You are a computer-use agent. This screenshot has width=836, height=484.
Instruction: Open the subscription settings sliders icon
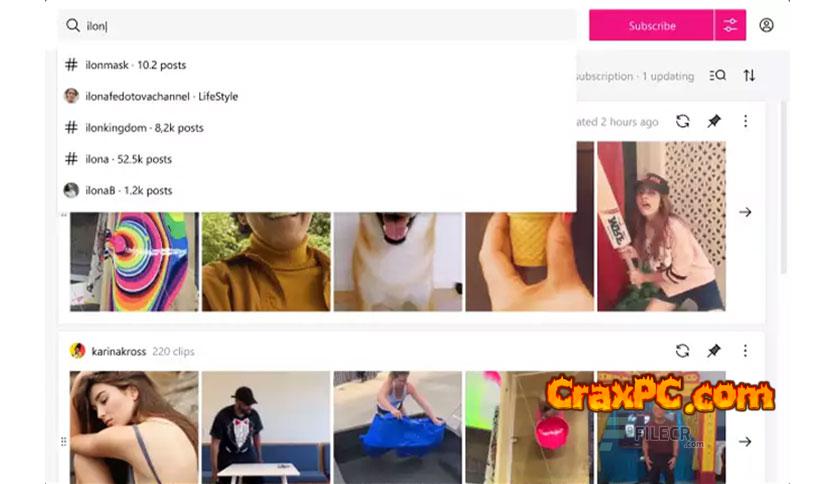coord(730,25)
